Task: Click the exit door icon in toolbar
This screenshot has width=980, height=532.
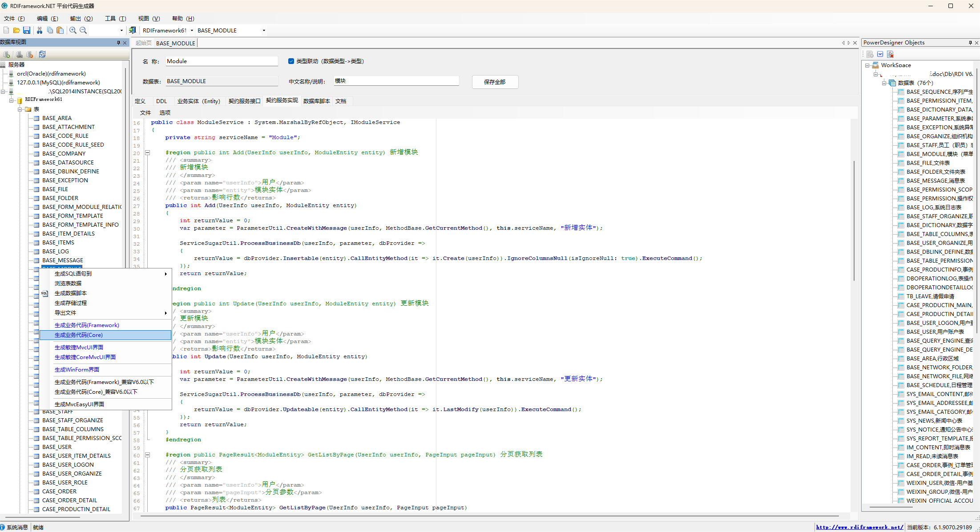Action: pyautogui.click(x=132, y=30)
